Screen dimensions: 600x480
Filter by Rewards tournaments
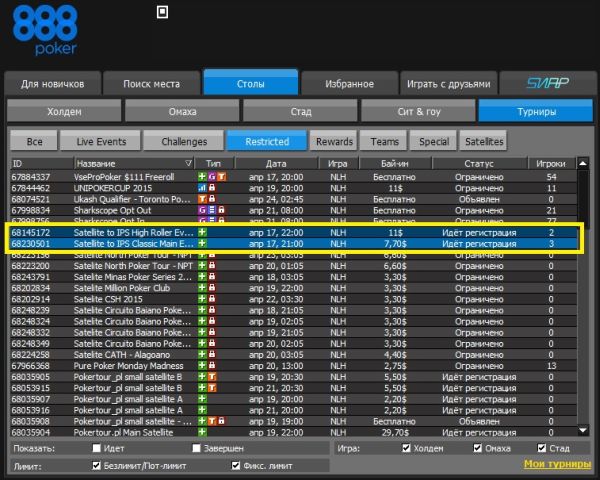334,141
